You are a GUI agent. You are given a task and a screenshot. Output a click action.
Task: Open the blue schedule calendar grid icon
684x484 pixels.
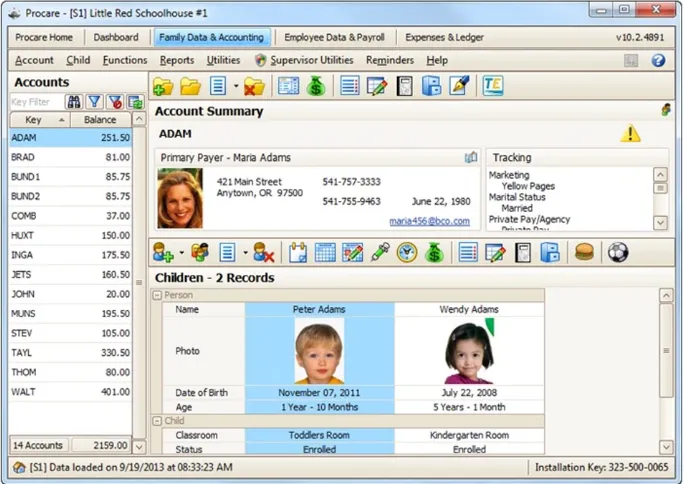tap(325, 252)
